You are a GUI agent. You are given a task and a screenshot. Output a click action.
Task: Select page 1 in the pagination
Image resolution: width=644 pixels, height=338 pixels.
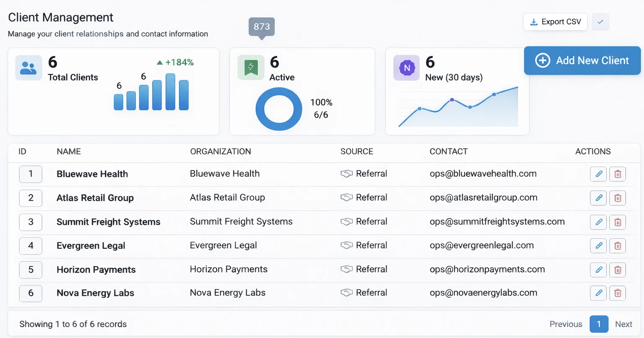tap(599, 324)
